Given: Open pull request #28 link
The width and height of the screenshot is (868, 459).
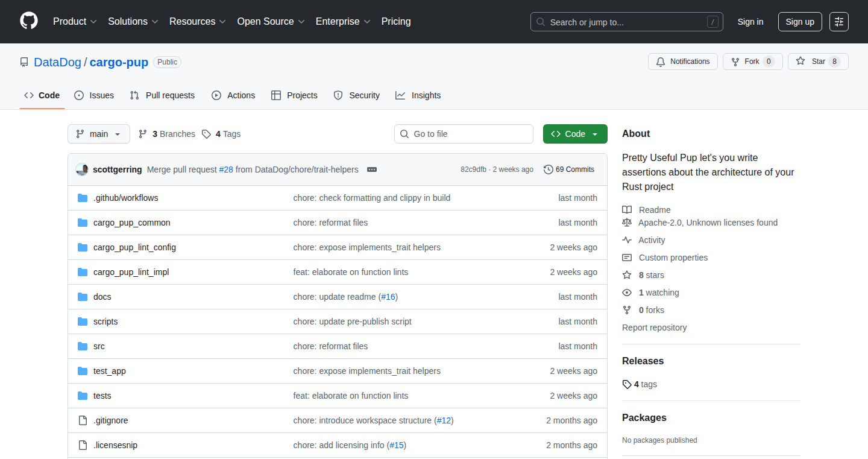Looking at the screenshot, I should click(x=226, y=169).
